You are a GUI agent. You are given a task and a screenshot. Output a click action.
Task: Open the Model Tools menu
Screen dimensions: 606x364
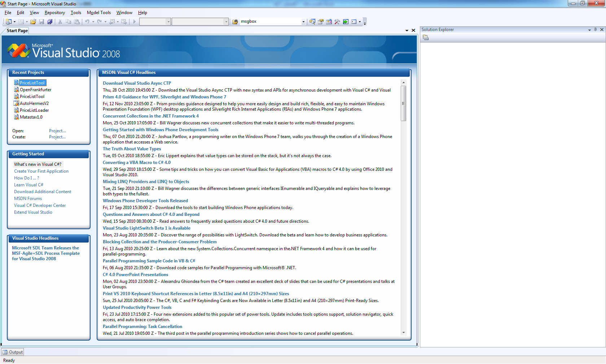(x=99, y=13)
